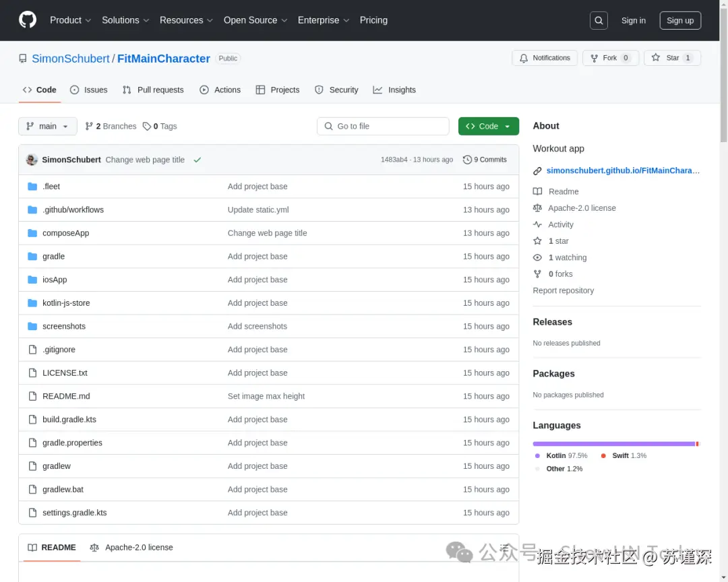Screen dimensions: 728x582
Task: Switch to the Projects tab
Action: click(278, 90)
